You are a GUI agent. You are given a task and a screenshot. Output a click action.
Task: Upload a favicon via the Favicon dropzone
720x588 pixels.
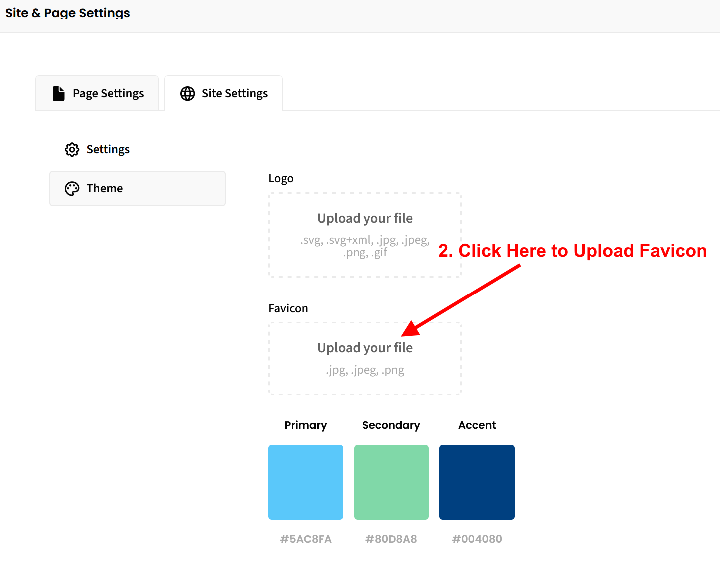[x=364, y=358]
